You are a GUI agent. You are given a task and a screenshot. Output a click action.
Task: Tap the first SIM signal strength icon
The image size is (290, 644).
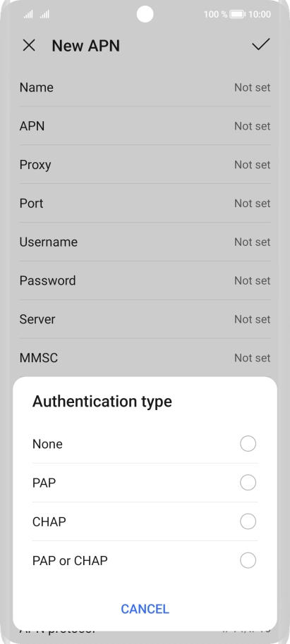(x=28, y=14)
